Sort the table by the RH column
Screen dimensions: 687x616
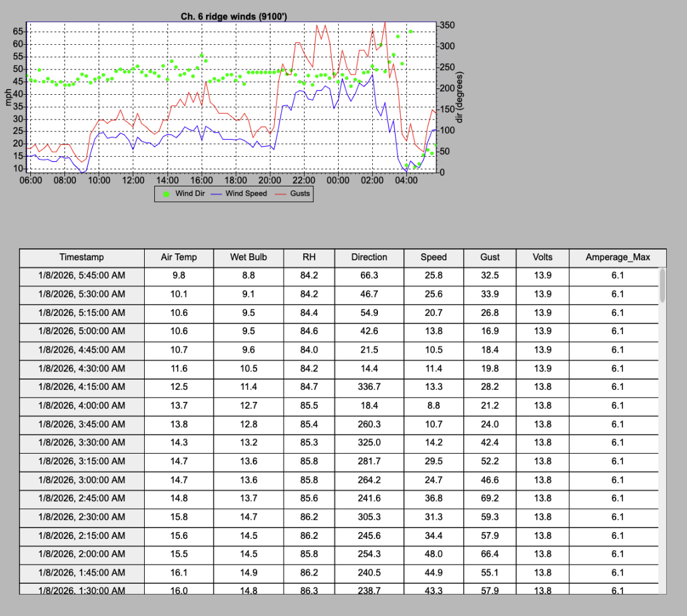pos(308,257)
